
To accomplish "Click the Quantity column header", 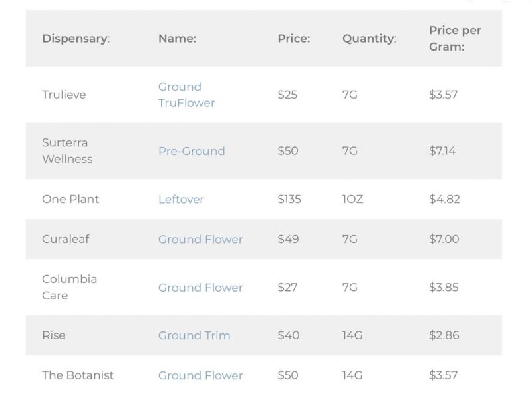I will tap(369, 39).
